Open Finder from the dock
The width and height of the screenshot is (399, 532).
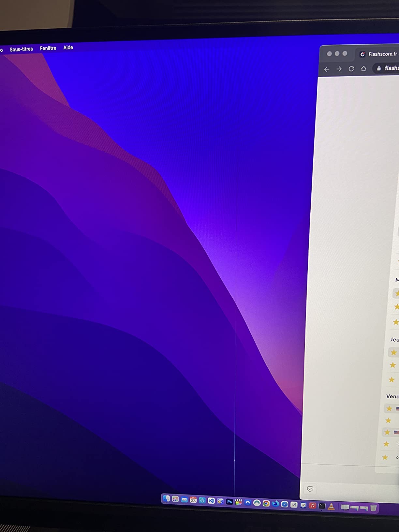166,498
